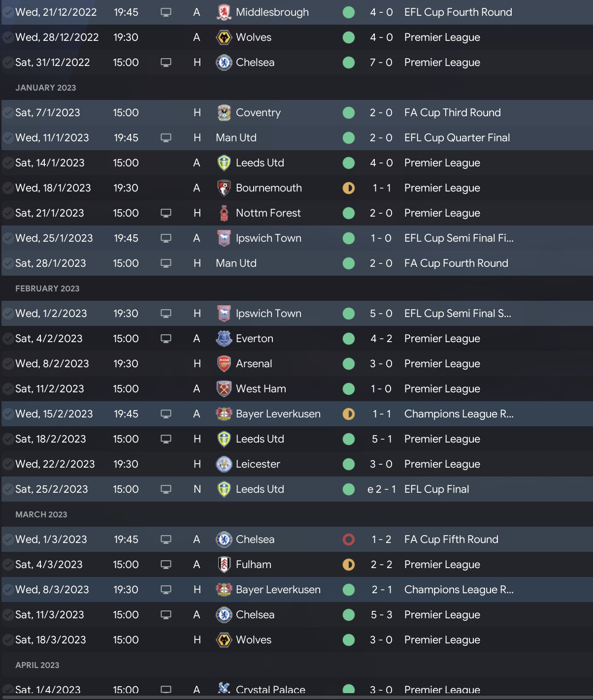Open the Nottm Forest team name link
The image size is (593, 700).
[x=268, y=213]
